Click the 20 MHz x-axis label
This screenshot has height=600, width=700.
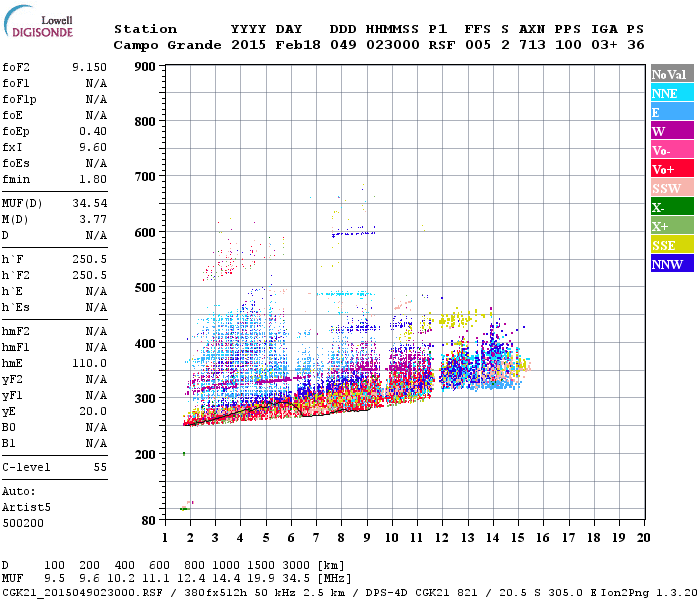point(643,538)
